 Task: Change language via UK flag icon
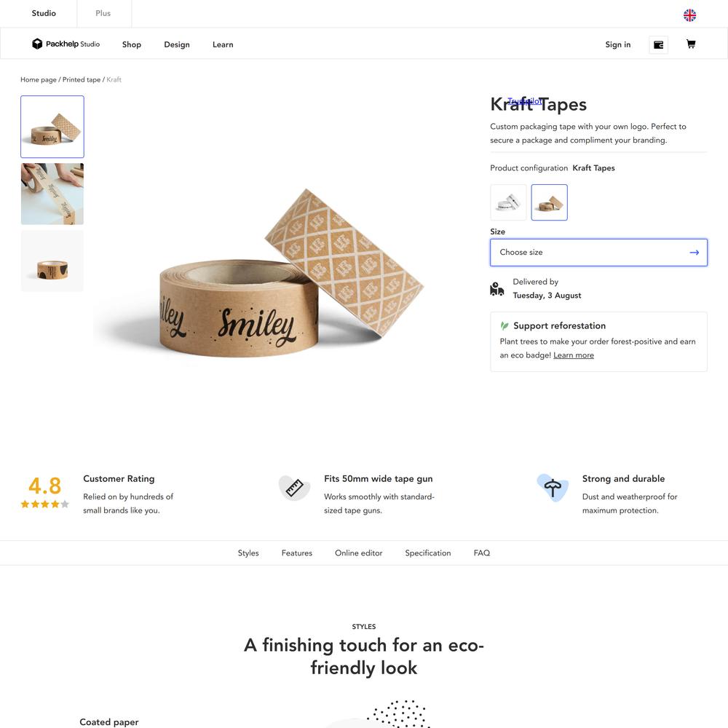(689, 15)
